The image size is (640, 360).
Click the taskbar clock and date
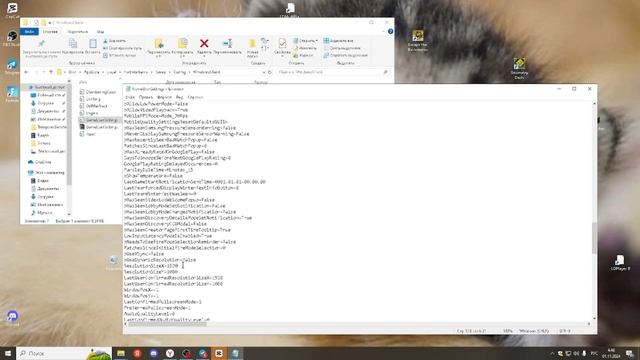coord(611,353)
